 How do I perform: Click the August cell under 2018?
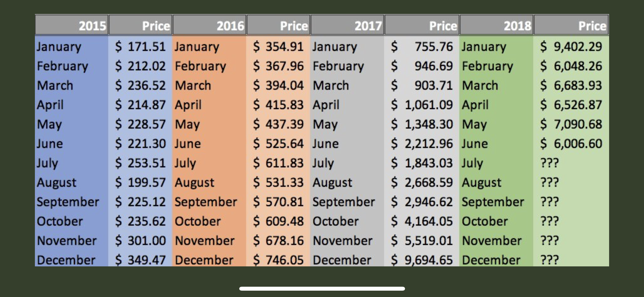496,182
